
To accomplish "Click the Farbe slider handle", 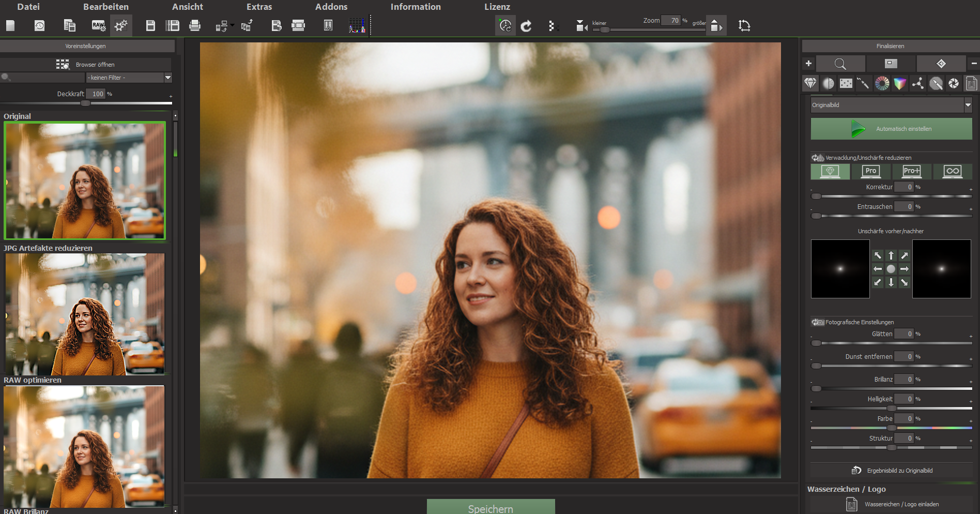I will pyautogui.click(x=892, y=428).
